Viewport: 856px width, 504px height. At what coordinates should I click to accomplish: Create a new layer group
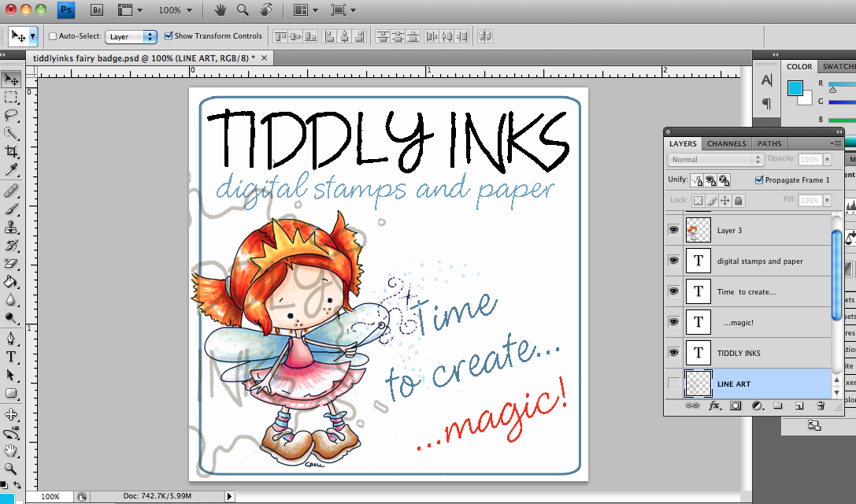[x=778, y=406]
